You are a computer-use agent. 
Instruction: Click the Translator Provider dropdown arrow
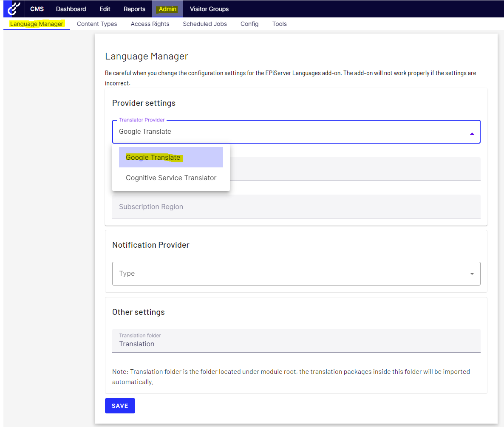coord(472,134)
